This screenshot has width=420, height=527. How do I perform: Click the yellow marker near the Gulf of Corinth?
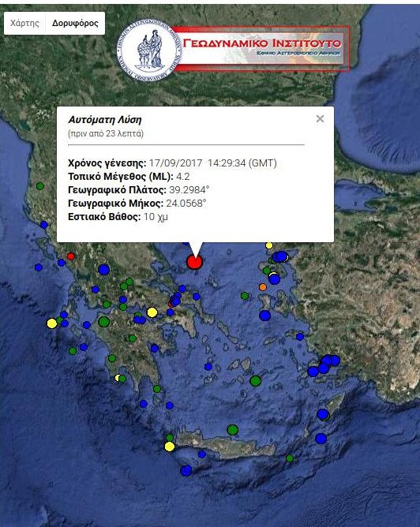(152, 312)
